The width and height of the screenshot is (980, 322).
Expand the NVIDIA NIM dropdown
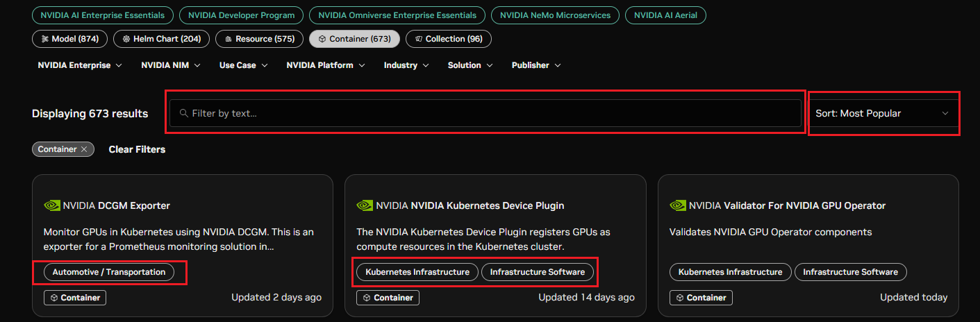[171, 65]
